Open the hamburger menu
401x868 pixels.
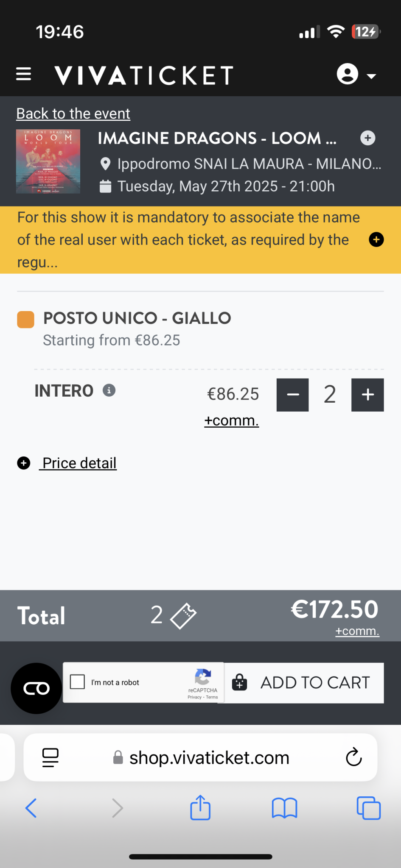click(x=24, y=74)
